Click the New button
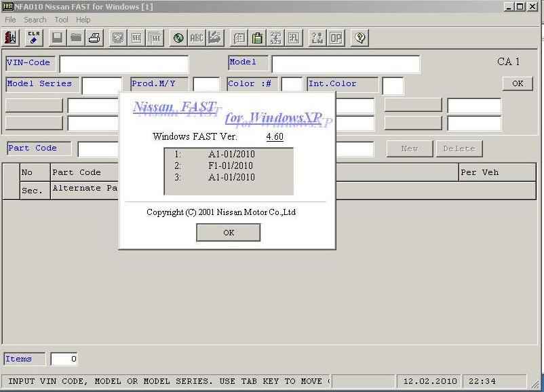 tap(410, 149)
